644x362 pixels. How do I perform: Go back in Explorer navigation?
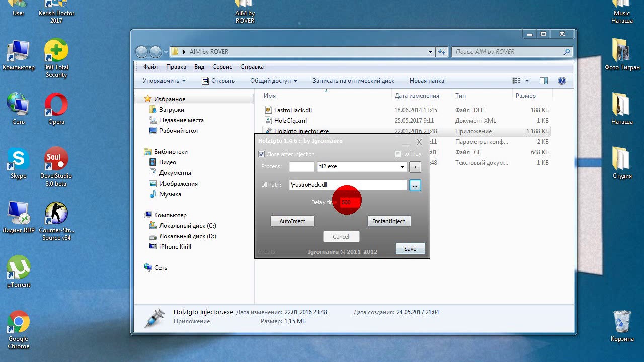click(x=141, y=51)
